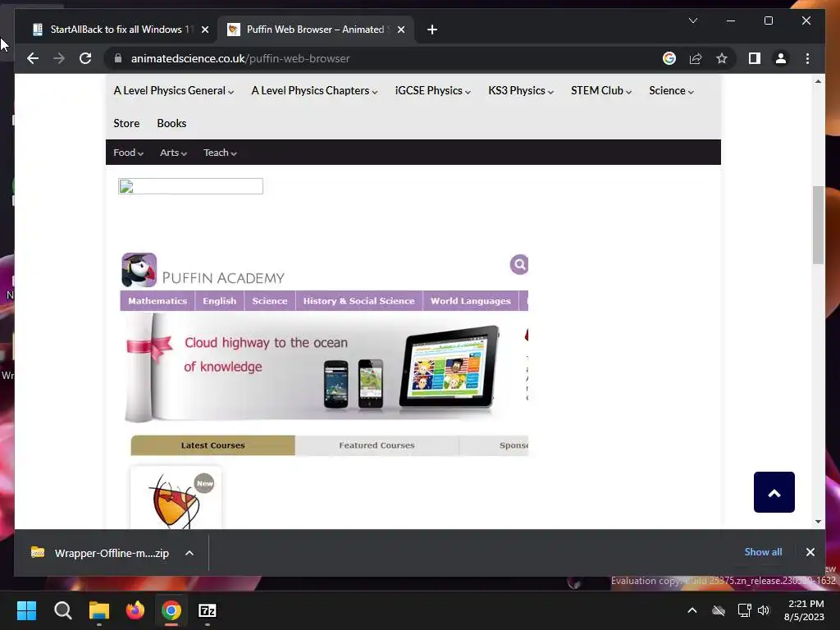Open the volume tray icon
The height and width of the screenshot is (630, 840).
(764, 610)
